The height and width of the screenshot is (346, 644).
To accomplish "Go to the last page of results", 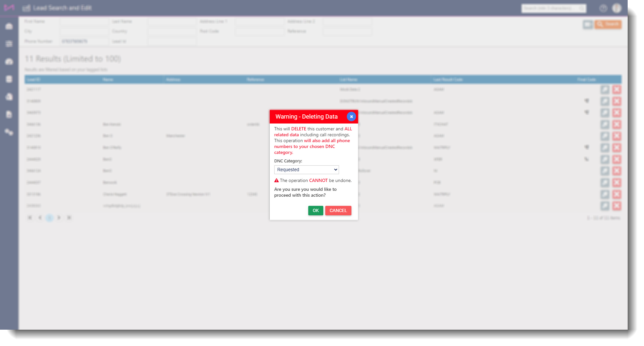I will click(x=69, y=218).
